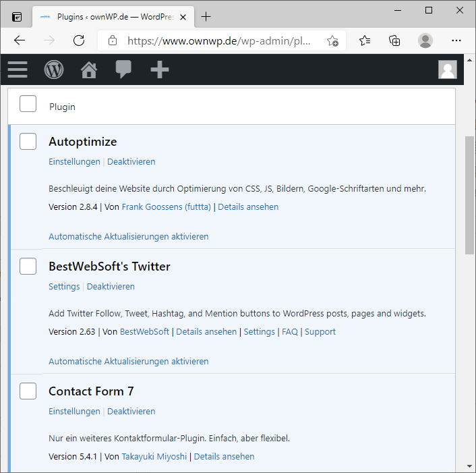
Task: Visit site via the home icon
Action: tap(89, 69)
